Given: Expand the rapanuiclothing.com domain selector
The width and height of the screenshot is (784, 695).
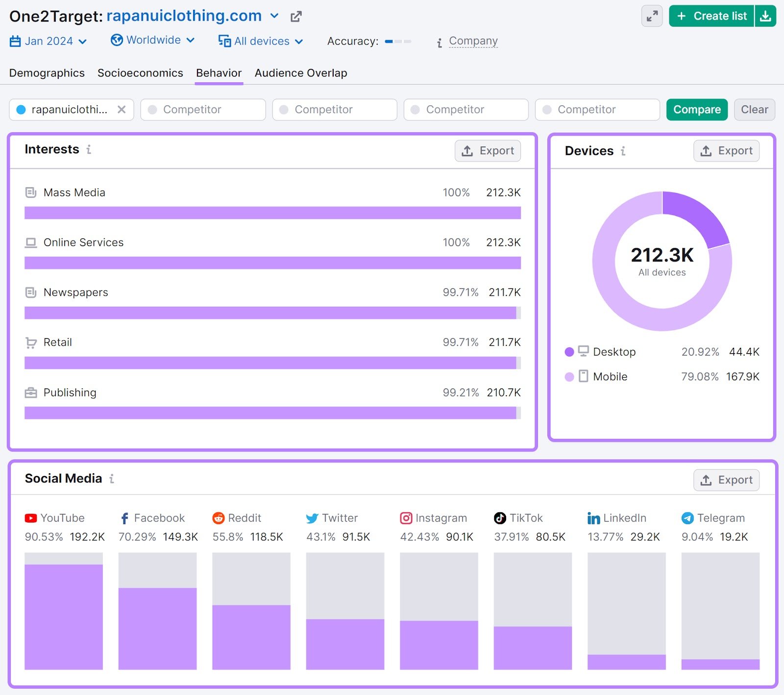Looking at the screenshot, I should [274, 16].
